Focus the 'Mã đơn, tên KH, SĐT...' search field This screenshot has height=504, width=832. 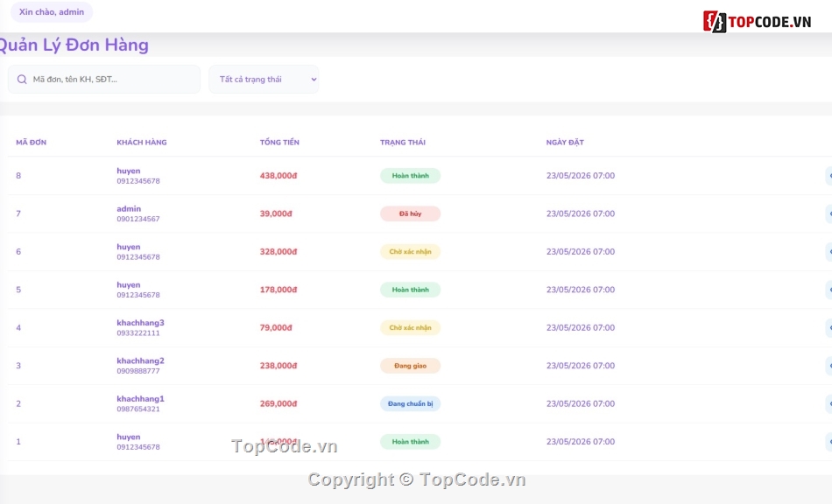tap(104, 80)
